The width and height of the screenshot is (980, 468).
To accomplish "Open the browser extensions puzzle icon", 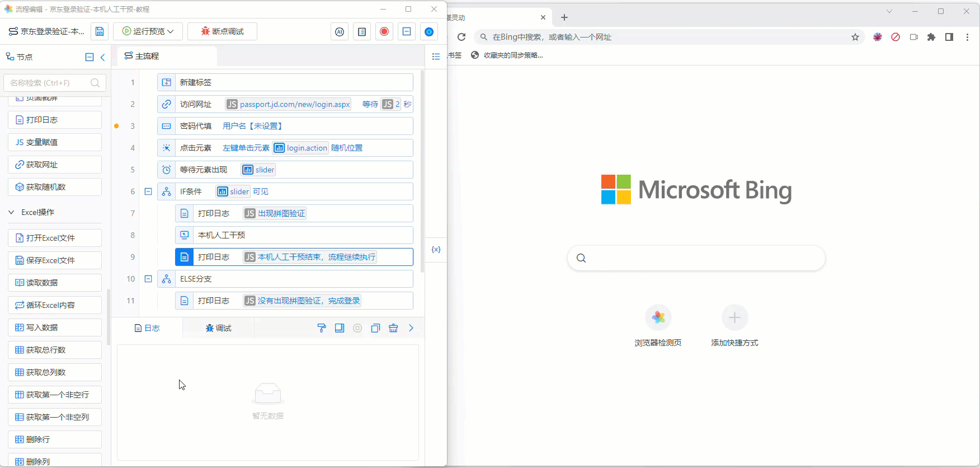I will coord(931,37).
